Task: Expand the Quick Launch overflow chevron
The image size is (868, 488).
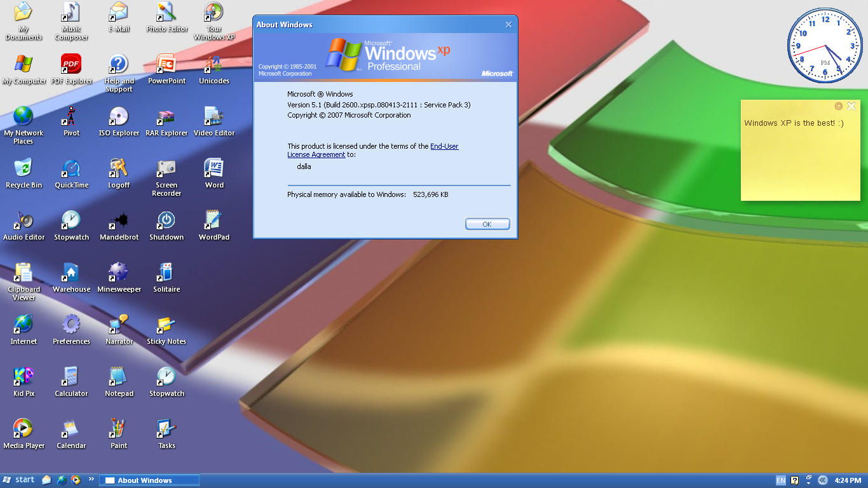Action: coord(91,479)
